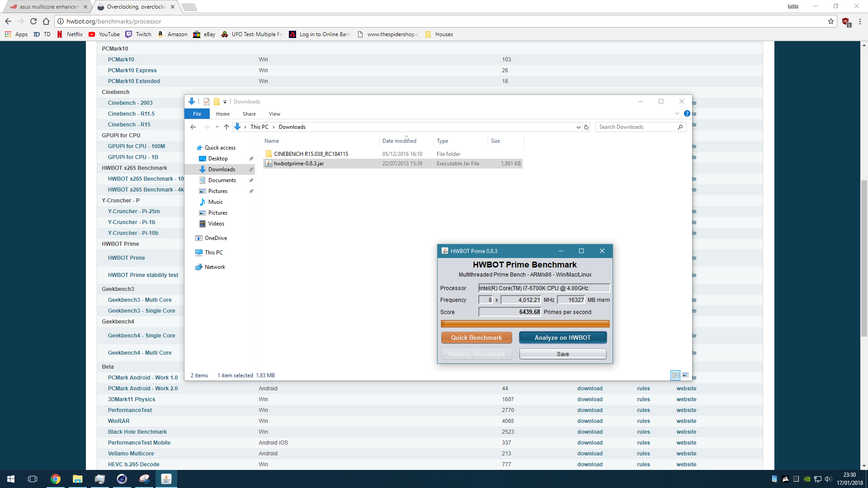The width and height of the screenshot is (868, 488).
Task: Click the uBlock extension icon in Chrome
Action: [x=846, y=22]
